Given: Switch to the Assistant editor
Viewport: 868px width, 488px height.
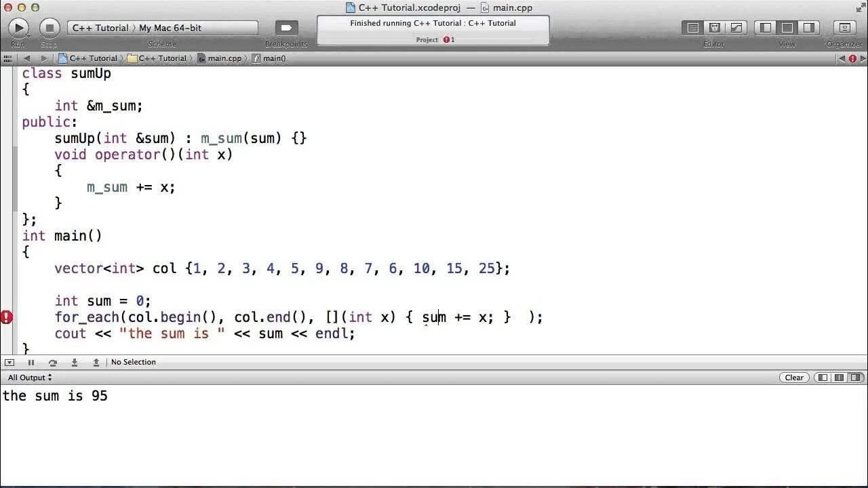Looking at the screenshot, I should click(715, 28).
